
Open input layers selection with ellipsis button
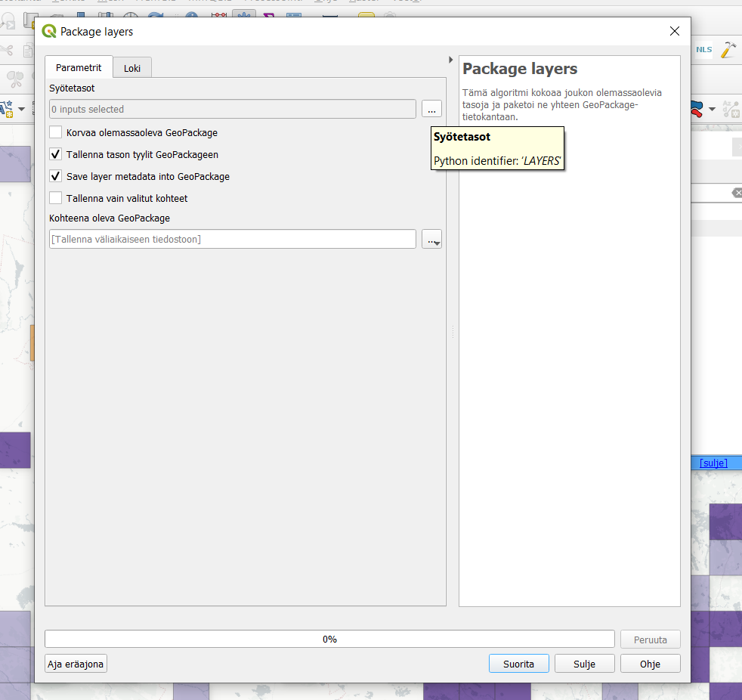(431, 109)
